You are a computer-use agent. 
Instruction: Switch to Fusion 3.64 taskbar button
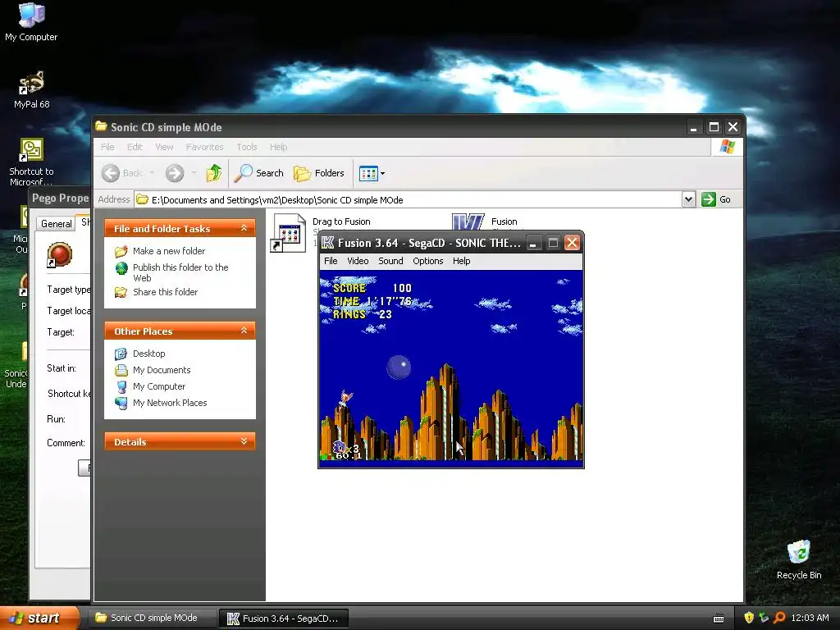(284, 619)
